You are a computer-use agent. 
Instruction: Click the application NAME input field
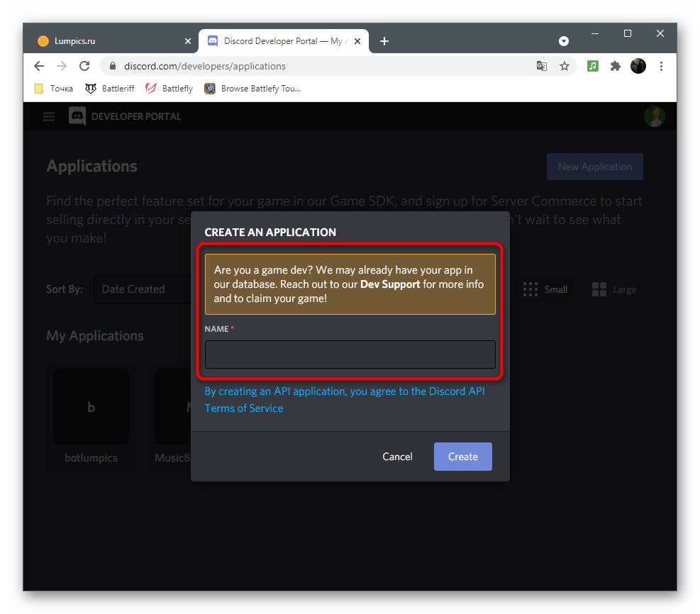pyautogui.click(x=350, y=355)
